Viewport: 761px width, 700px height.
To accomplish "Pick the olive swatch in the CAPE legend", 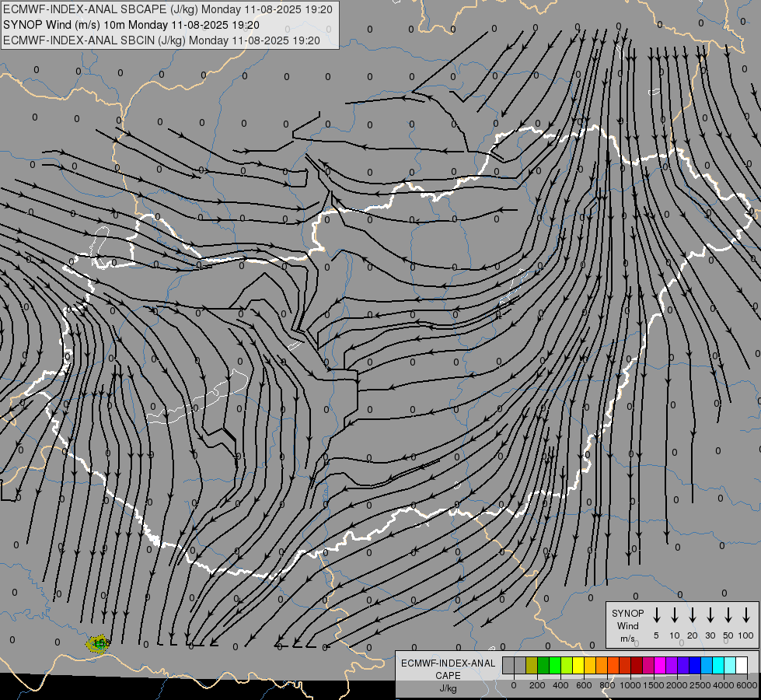I will (532, 665).
